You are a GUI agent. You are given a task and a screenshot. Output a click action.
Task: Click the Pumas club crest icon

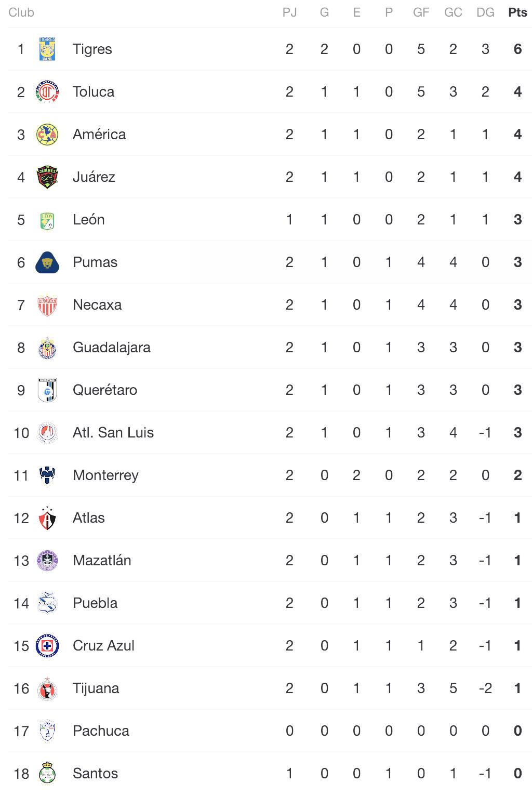tap(47, 262)
